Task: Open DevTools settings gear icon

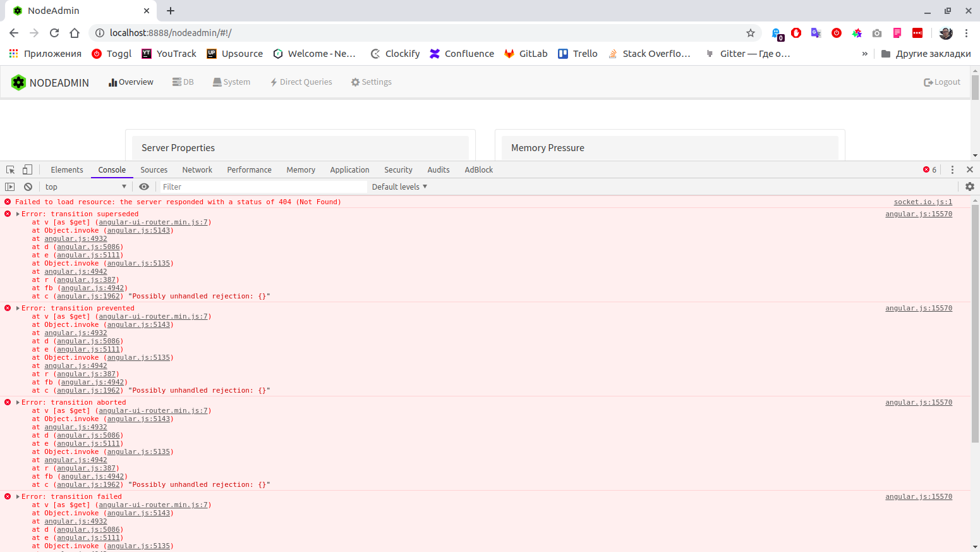Action: 969,187
